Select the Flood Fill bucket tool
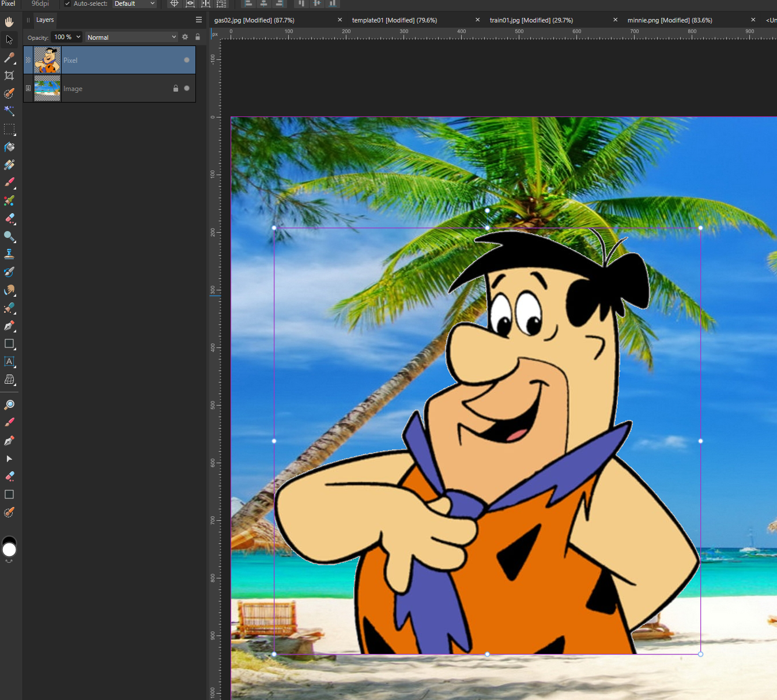Screen dimensions: 777x700 pyautogui.click(x=9, y=147)
